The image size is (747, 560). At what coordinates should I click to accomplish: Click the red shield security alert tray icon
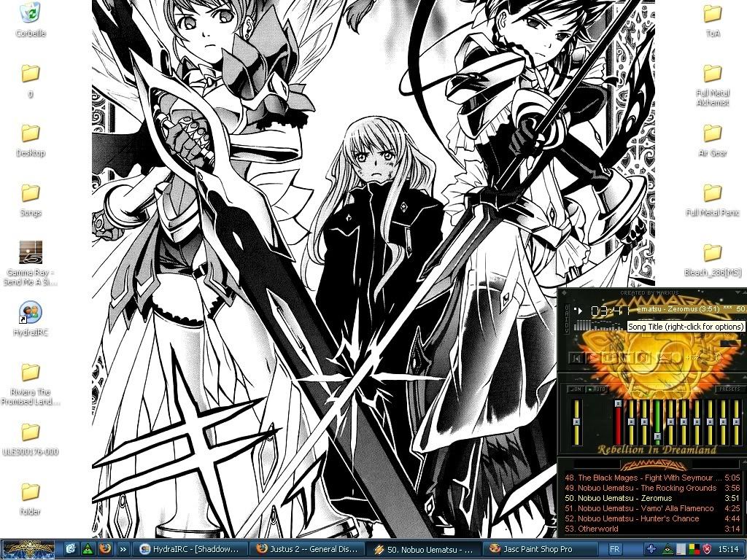pyautogui.click(x=708, y=549)
